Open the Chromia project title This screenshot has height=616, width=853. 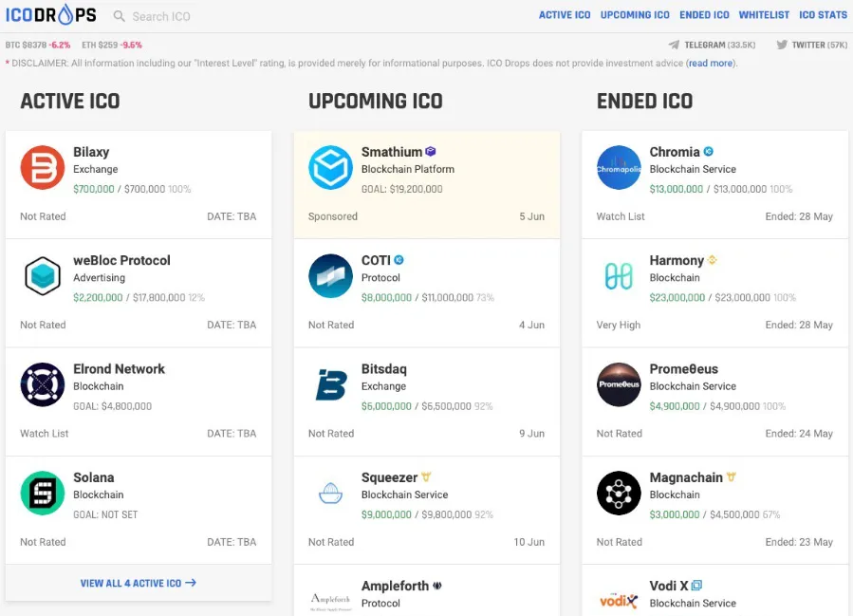pyautogui.click(x=675, y=152)
